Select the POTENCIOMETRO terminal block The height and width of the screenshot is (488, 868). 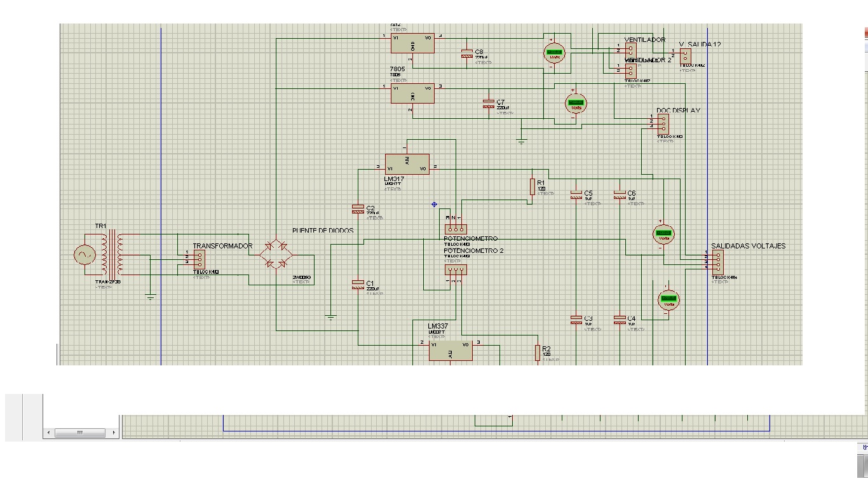pos(454,228)
